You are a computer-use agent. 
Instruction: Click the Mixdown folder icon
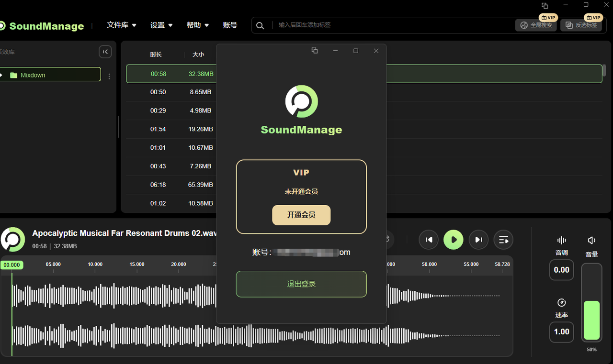click(13, 75)
